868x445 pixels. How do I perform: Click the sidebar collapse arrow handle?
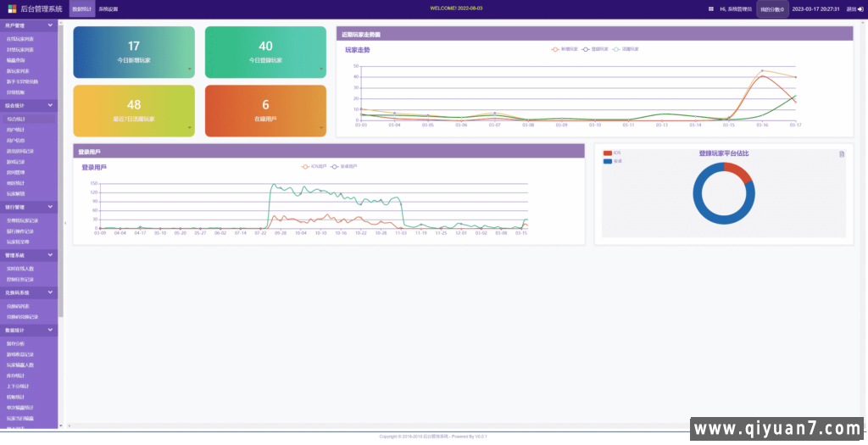[x=65, y=222]
